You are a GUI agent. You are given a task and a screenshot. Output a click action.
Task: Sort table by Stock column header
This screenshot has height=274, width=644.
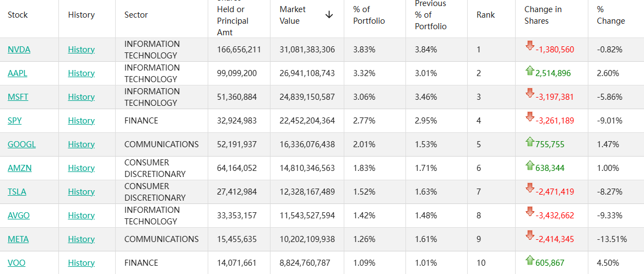(x=18, y=15)
